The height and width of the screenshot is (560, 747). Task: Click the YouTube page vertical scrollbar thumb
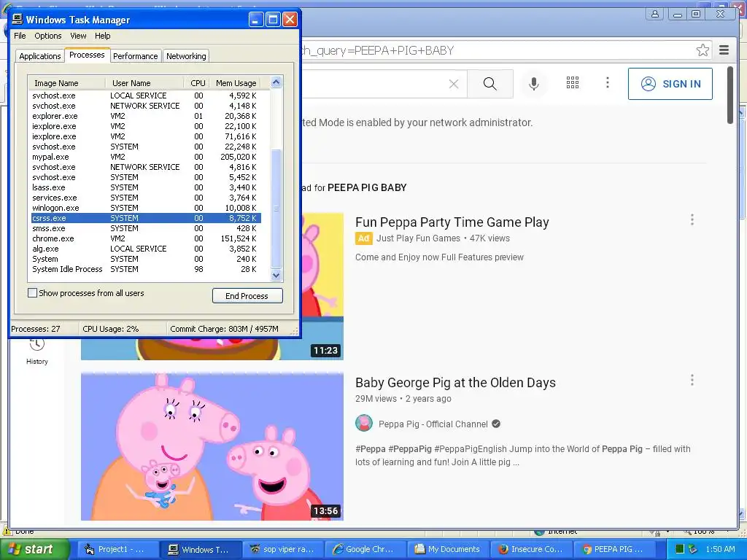(x=729, y=95)
